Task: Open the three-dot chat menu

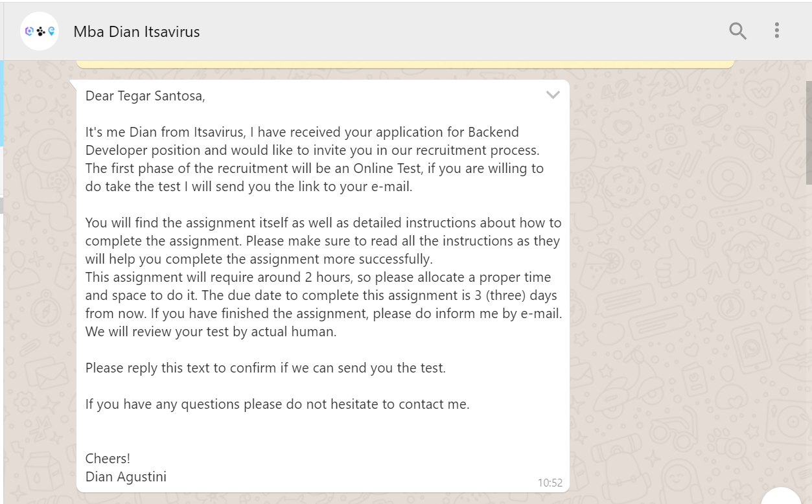Action: click(776, 30)
